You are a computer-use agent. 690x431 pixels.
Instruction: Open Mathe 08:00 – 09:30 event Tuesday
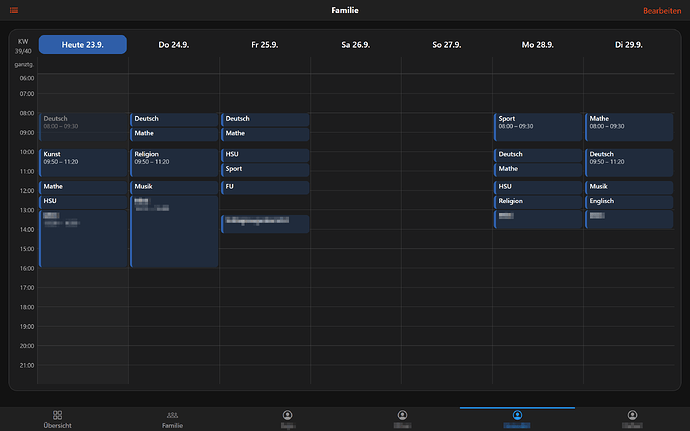coord(629,127)
